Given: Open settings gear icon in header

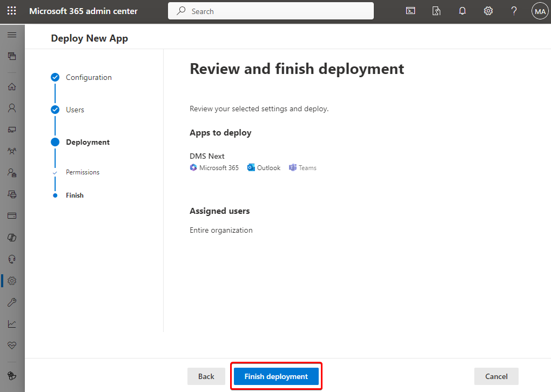Looking at the screenshot, I should tap(488, 11).
